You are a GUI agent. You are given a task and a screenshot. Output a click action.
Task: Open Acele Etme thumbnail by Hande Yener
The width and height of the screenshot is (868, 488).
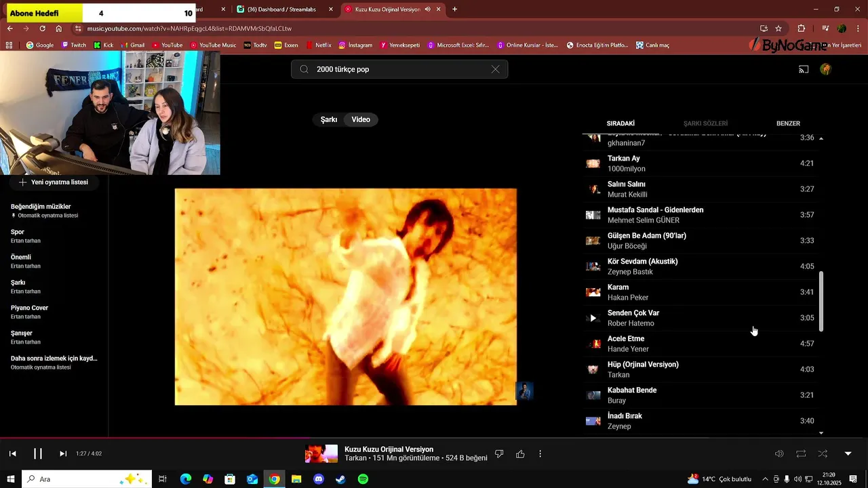(593, 344)
